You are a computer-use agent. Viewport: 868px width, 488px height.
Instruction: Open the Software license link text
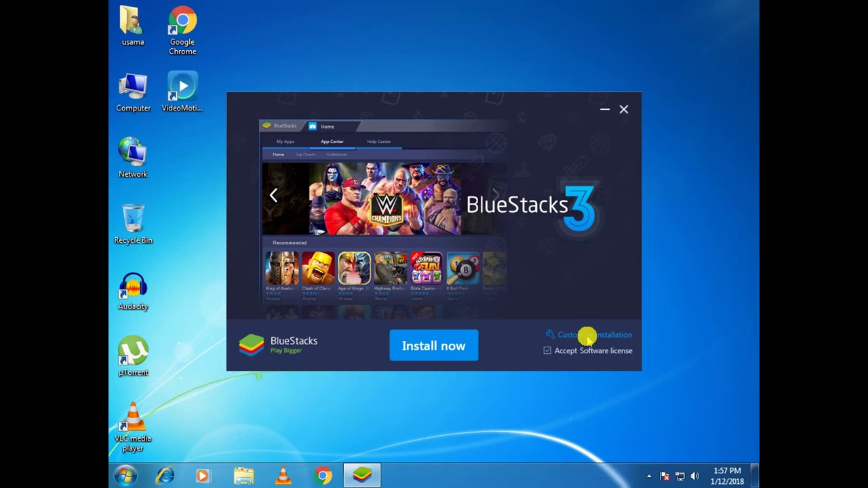click(606, 350)
